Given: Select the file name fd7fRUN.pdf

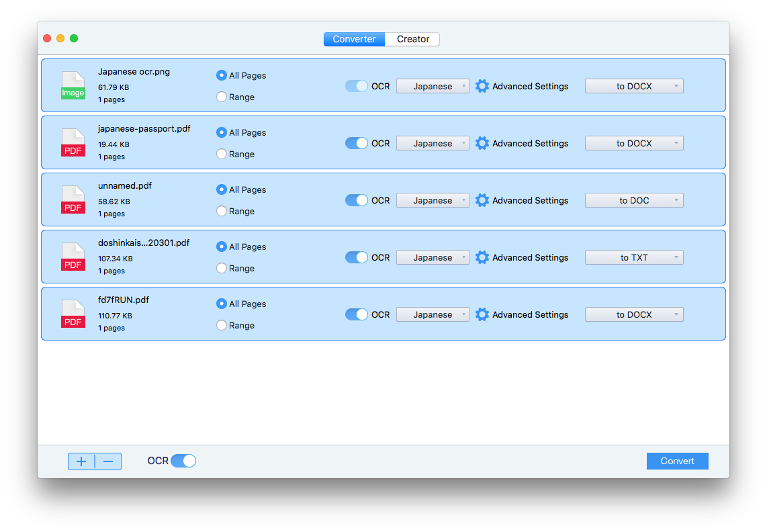Looking at the screenshot, I should (x=124, y=300).
